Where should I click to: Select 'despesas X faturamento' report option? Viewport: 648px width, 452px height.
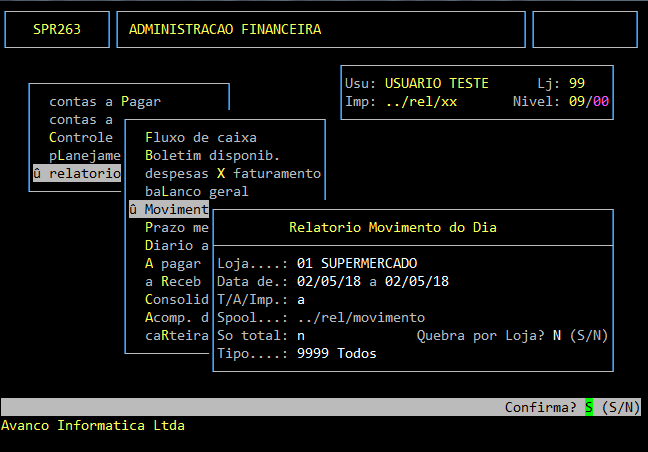click(x=232, y=173)
